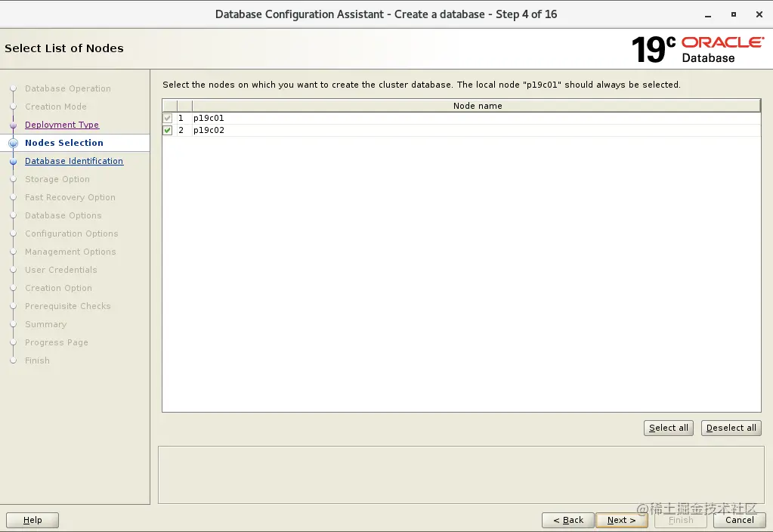Click Creation Option step label
Image resolution: width=773 pixels, height=532 pixels.
(x=58, y=288)
